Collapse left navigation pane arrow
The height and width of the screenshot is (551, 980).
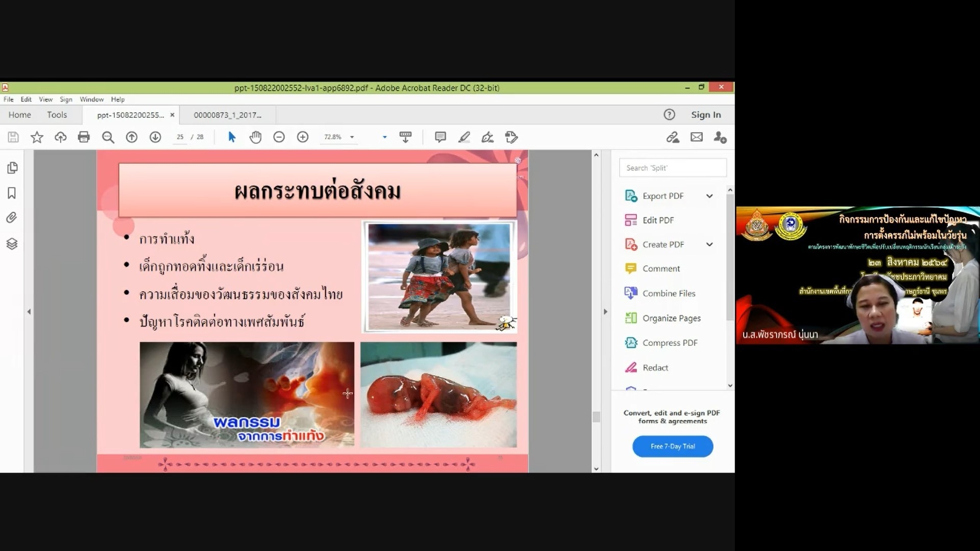click(x=29, y=311)
